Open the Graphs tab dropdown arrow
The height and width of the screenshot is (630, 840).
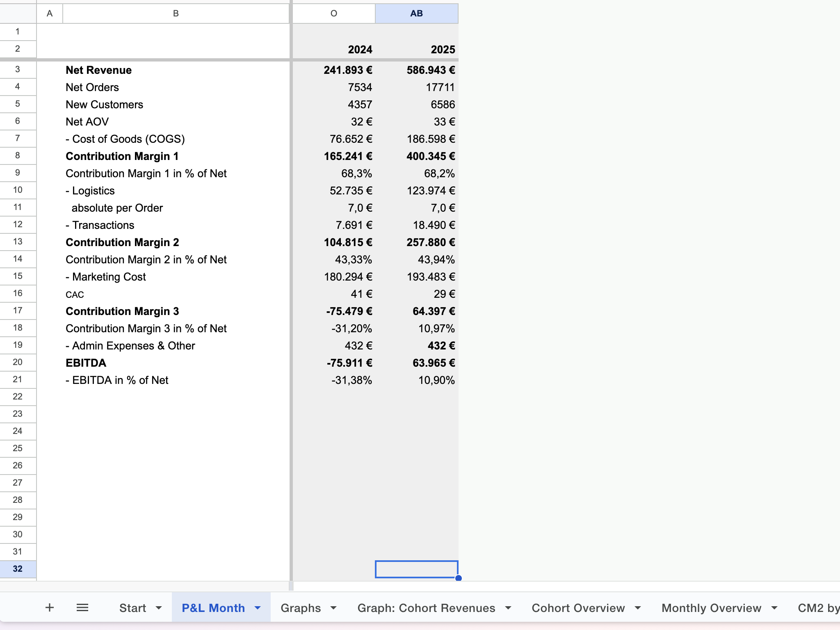(x=333, y=608)
